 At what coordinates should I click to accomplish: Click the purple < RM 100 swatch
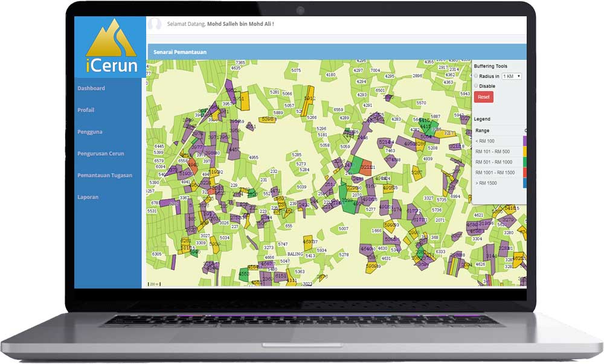click(524, 141)
